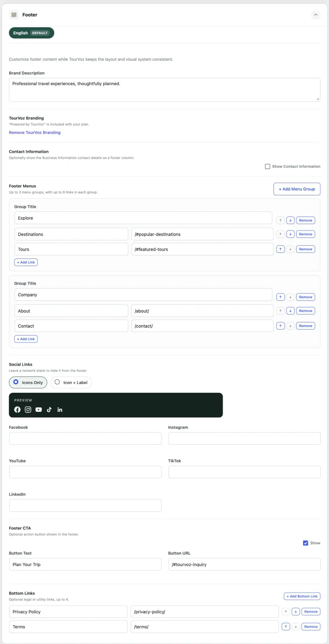Click into Brand Description text area

[x=164, y=90]
